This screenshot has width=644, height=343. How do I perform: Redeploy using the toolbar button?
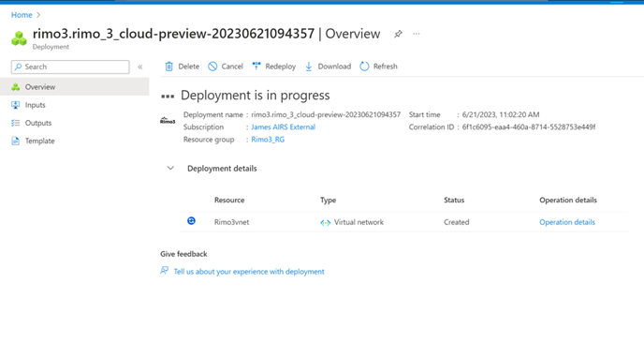tap(274, 67)
